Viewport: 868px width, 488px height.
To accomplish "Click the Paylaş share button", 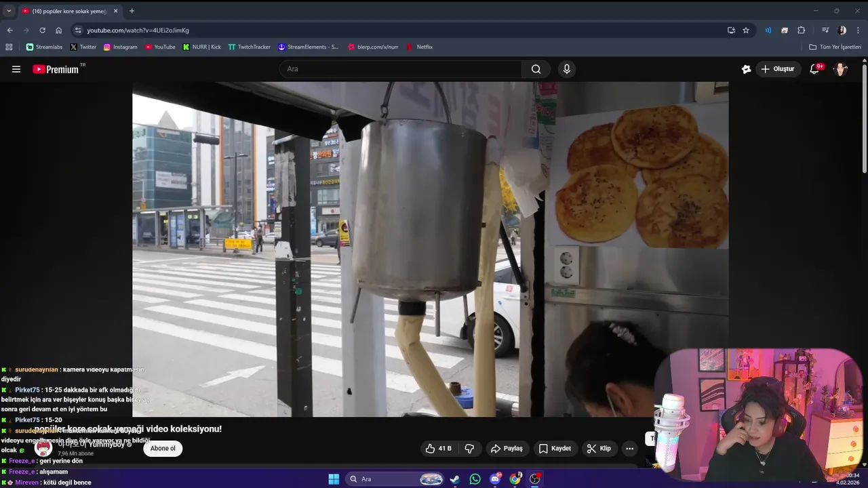I will 507,448.
